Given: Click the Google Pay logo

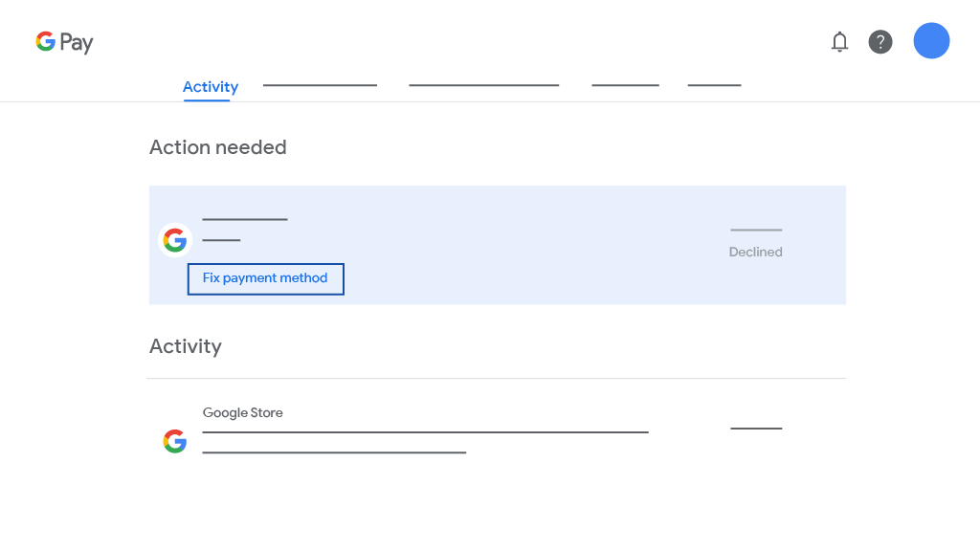Looking at the screenshot, I should point(64,42).
